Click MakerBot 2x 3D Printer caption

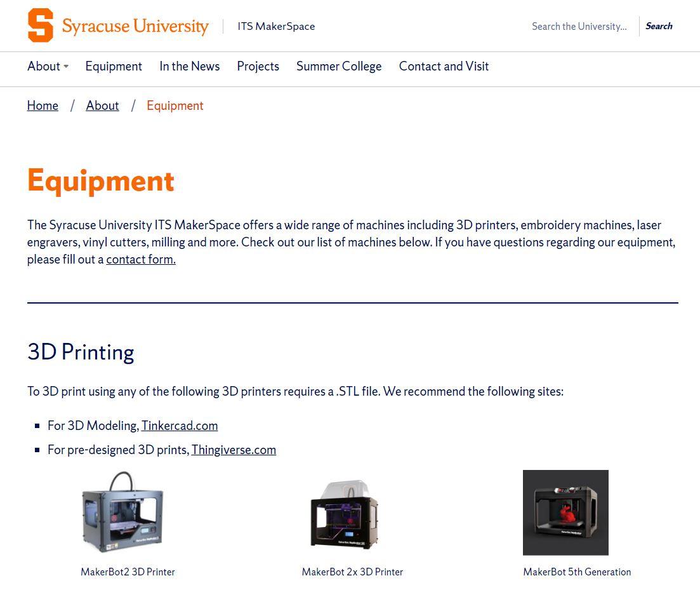coord(352,572)
